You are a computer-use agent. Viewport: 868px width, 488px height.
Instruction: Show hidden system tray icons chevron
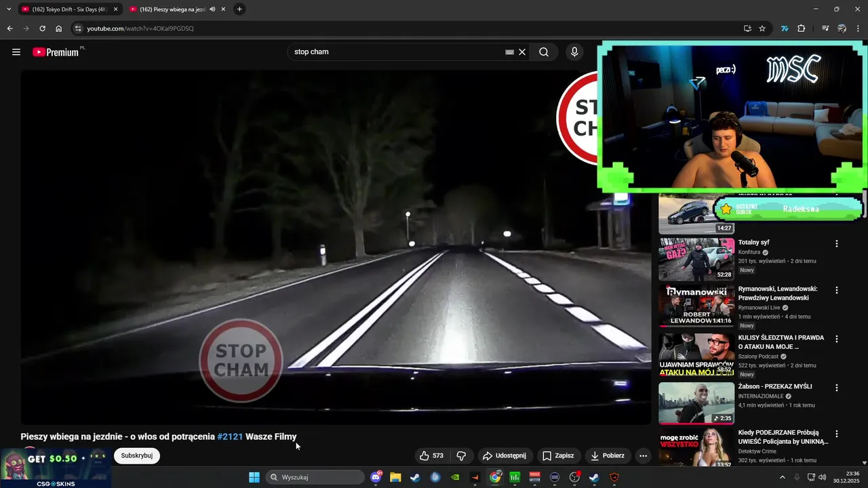(x=782, y=477)
